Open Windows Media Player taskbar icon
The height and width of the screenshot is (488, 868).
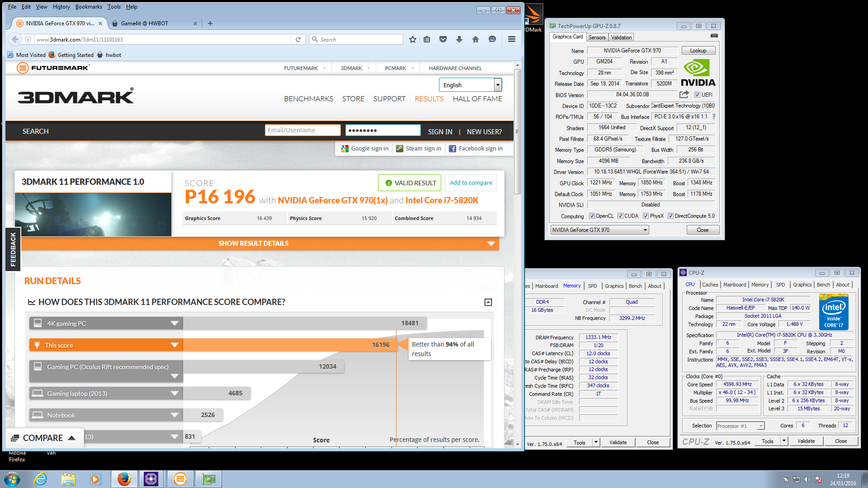pyautogui.click(x=95, y=479)
